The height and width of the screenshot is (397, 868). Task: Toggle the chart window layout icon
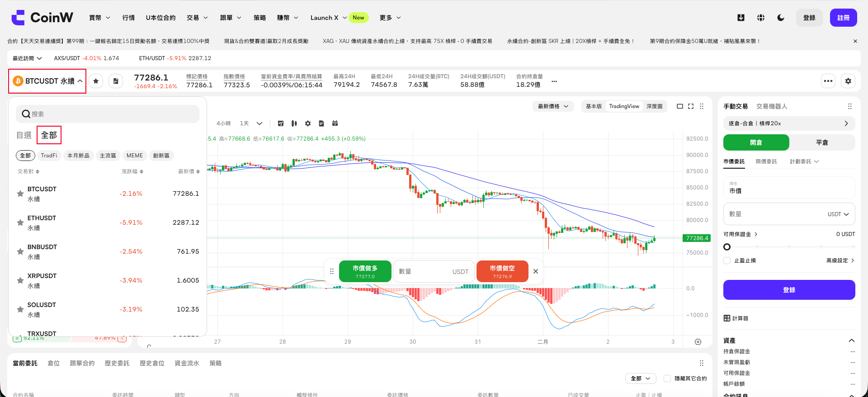coord(680,106)
